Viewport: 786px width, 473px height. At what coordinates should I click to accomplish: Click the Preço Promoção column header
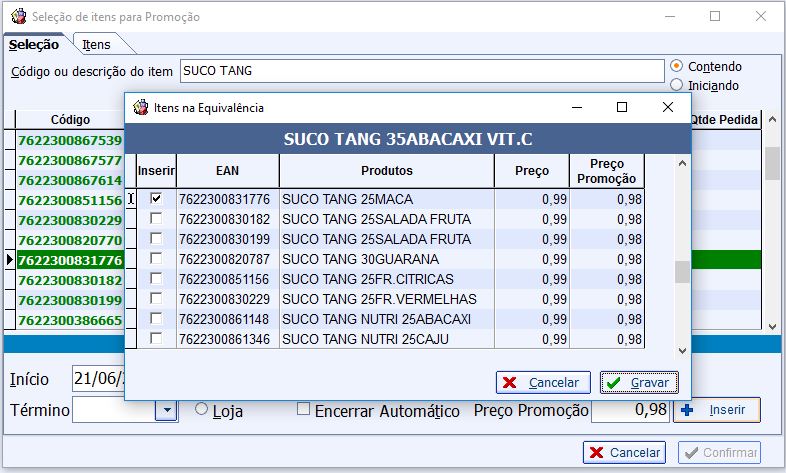(x=607, y=171)
